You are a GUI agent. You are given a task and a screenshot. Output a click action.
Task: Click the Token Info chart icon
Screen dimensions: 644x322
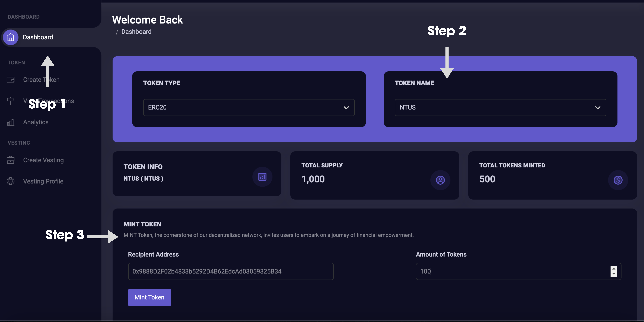click(262, 177)
